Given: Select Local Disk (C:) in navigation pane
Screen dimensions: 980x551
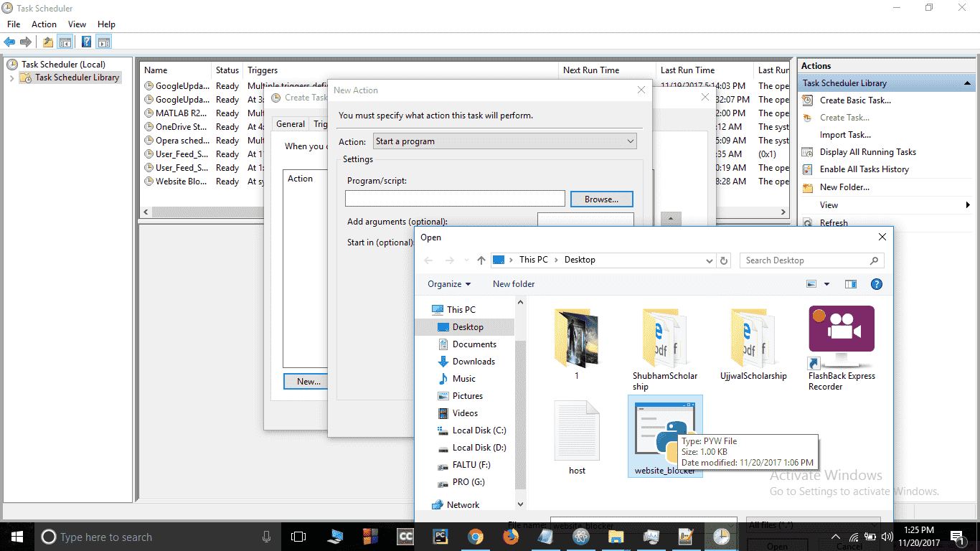Looking at the screenshot, I should click(x=479, y=430).
